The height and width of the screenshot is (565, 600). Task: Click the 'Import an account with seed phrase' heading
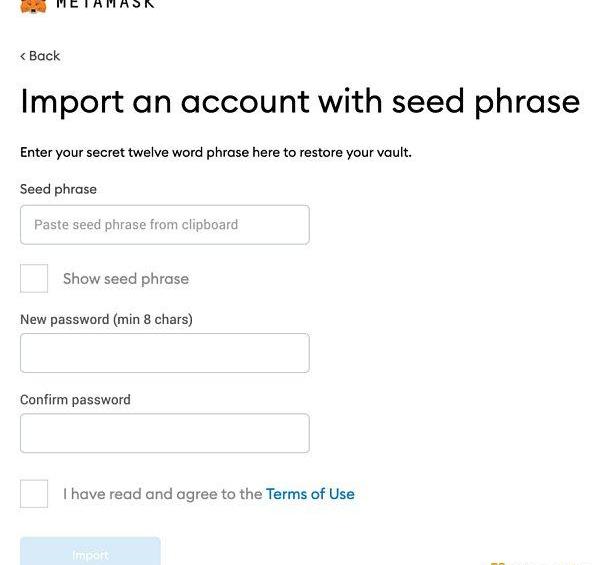[300, 101]
